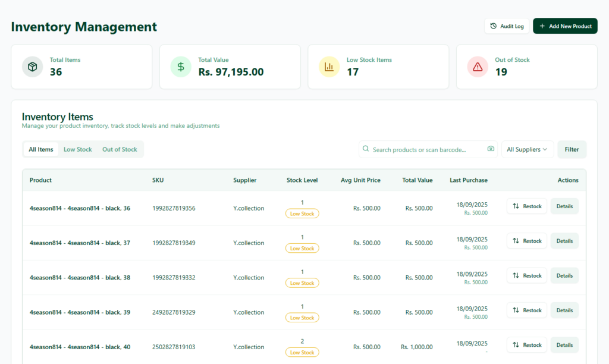Restock the black size 38 product
The width and height of the screenshot is (609, 364).
526,275
